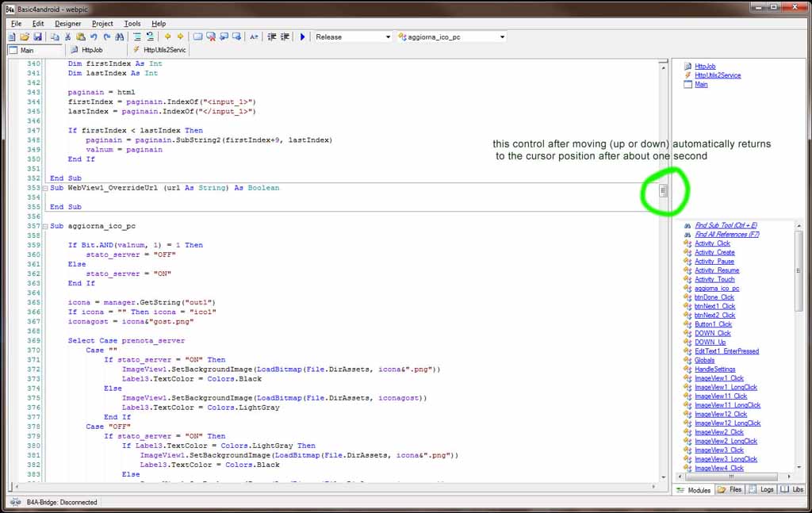Jump to aggiorna_ico_pc sub link

[717, 289]
